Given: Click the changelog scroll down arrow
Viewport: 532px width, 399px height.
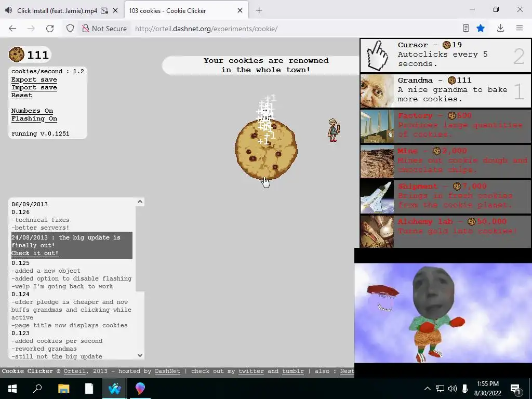Looking at the screenshot, I should [x=140, y=355].
